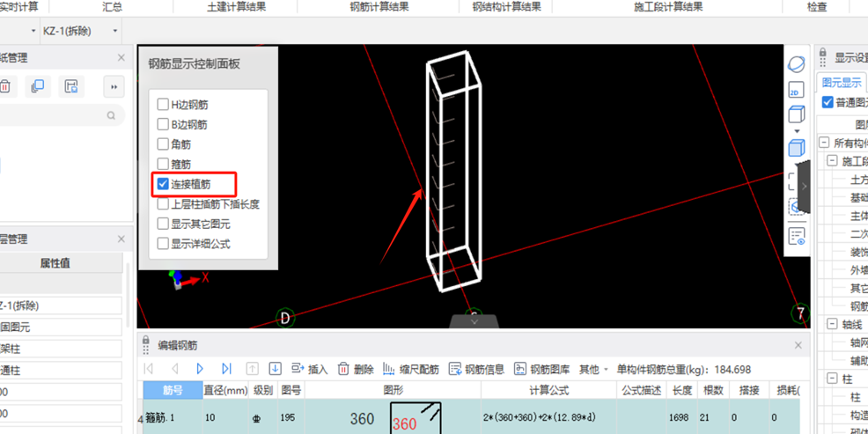The image size is (868, 434).
Task: Open 施工段计算结果 ribbon section
Action: pos(668,7)
